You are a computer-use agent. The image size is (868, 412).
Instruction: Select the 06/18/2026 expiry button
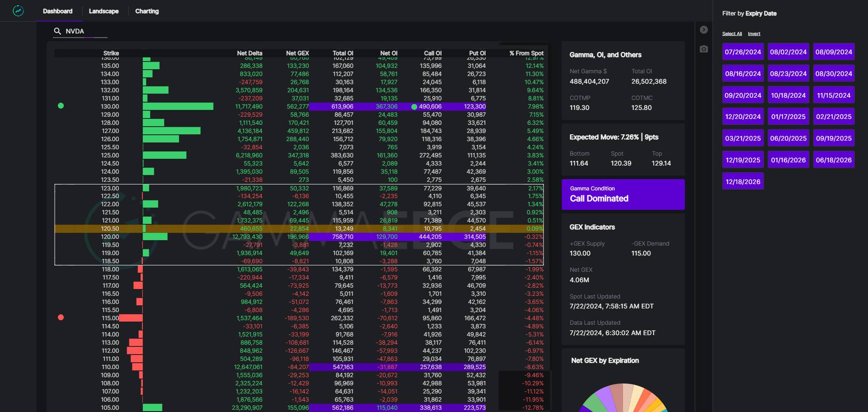(834, 160)
